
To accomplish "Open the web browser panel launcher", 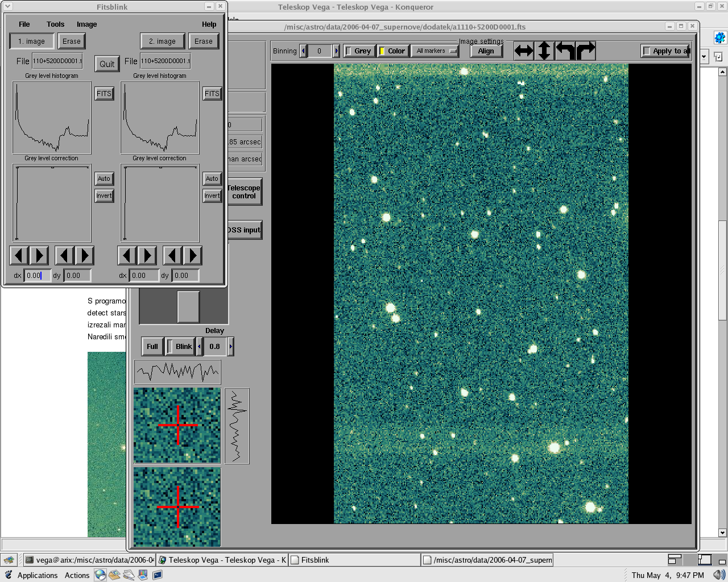I will pos(100,575).
